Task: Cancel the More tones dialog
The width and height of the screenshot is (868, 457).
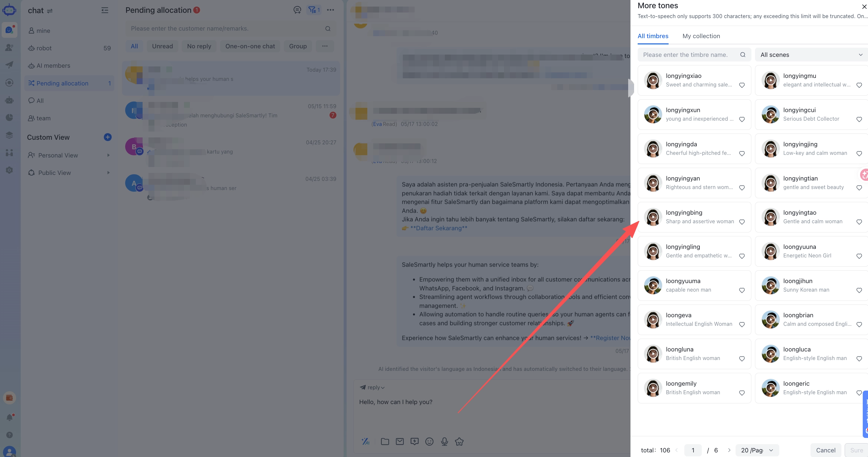Action: (x=826, y=450)
